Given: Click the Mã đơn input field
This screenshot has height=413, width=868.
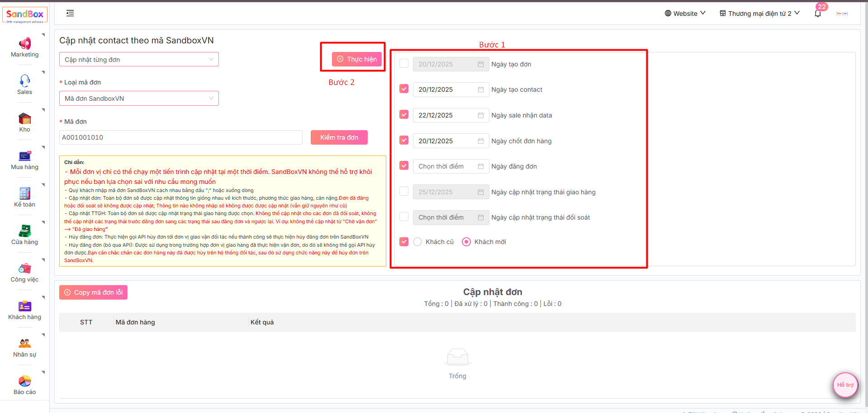Looking at the screenshot, I should click(180, 137).
